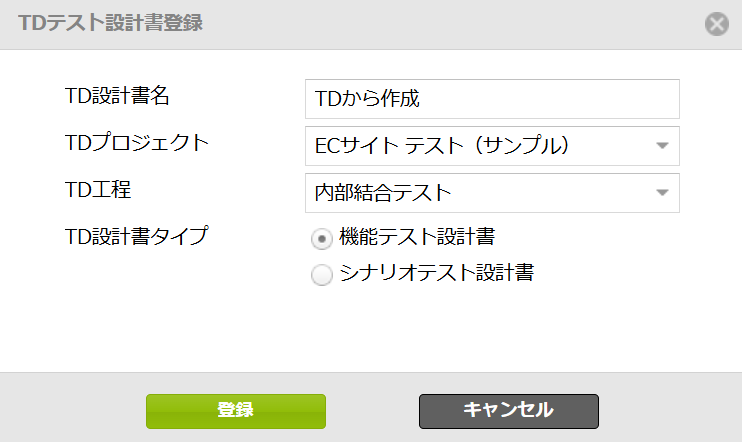The height and width of the screenshot is (442, 742).
Task: Click the gray footer area between the buttons
Action: click(x=372, y=410)
